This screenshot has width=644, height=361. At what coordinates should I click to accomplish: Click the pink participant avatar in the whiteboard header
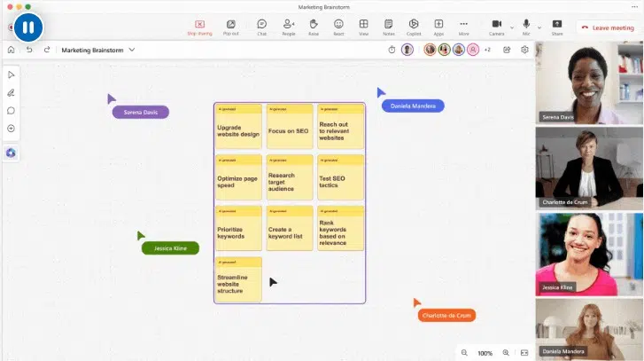(x=473, y=50)
